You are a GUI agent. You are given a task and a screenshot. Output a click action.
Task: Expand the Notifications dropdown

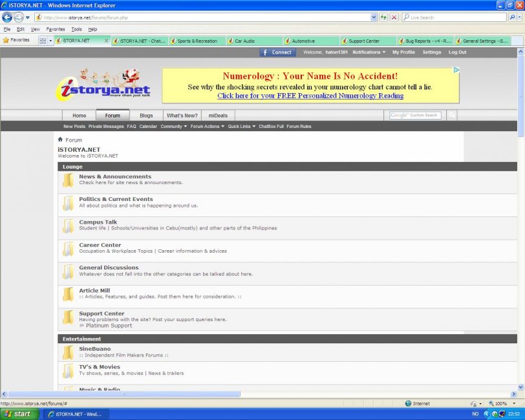369,52
